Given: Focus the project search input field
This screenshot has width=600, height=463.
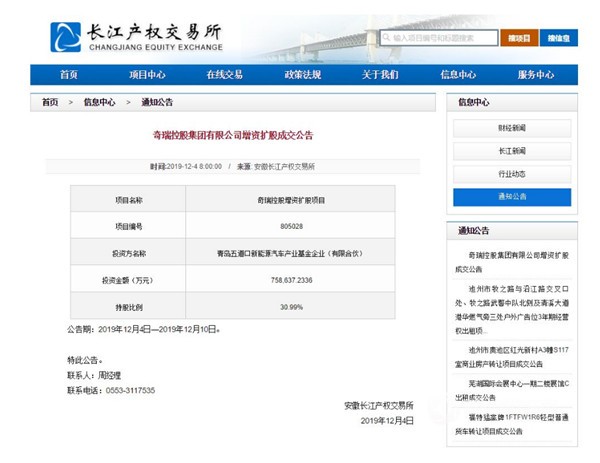Looking at the screenshot, I should tap(439, 38).
